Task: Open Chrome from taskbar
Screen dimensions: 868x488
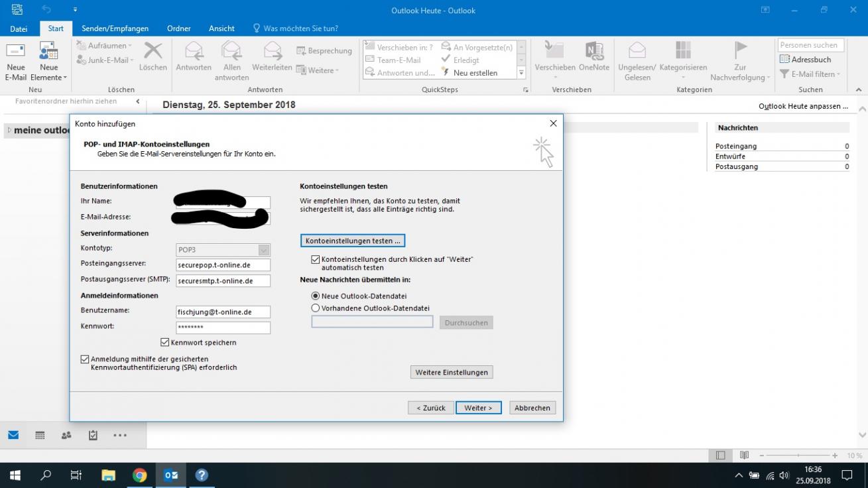Action: pyautogui.click(x=139, y=475)
